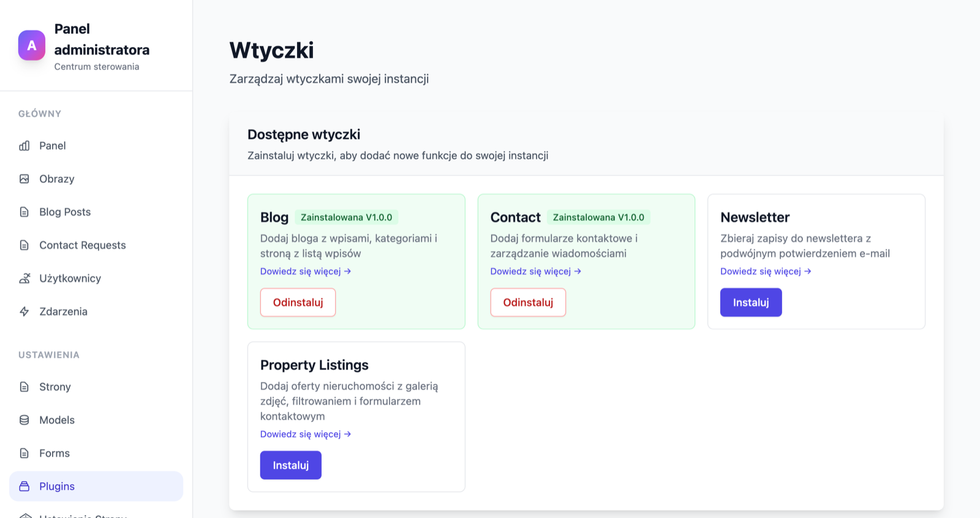
Task: Click the 'USTAWIENIA' sidebar section label
Action: tap(49, 355)
